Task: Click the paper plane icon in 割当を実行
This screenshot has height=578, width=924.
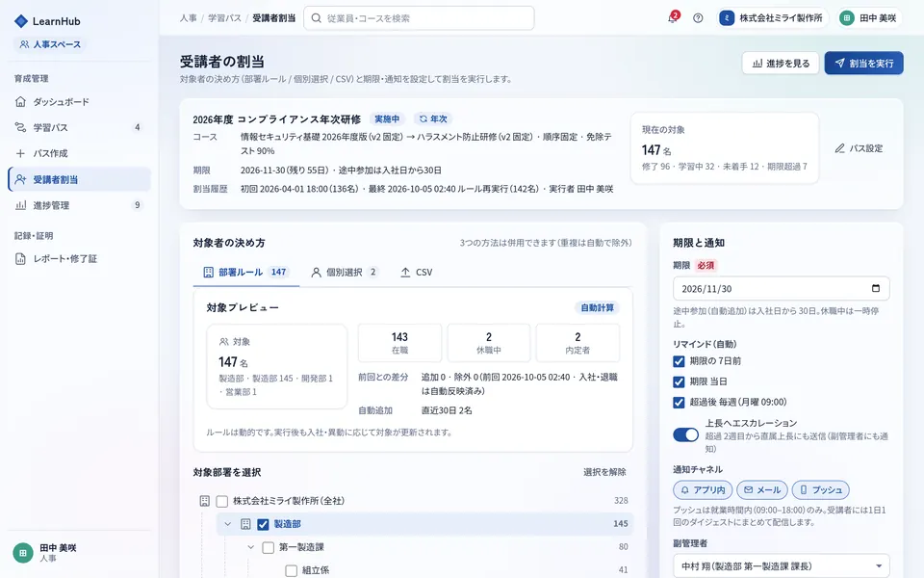Action: pos(839,63)
